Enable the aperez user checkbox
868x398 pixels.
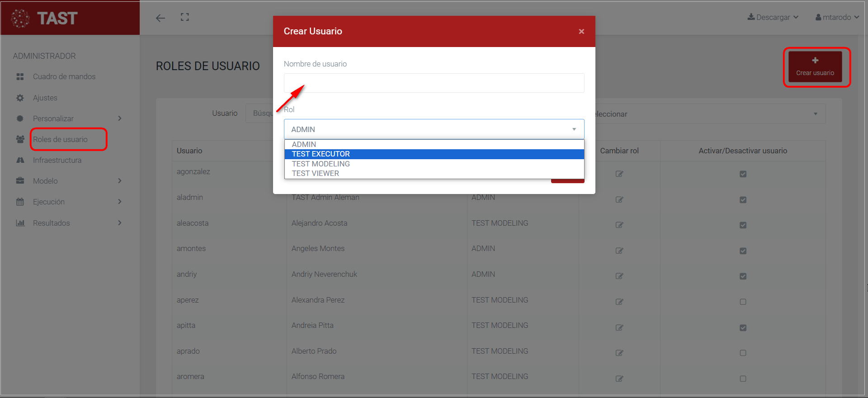click(743, 302)
